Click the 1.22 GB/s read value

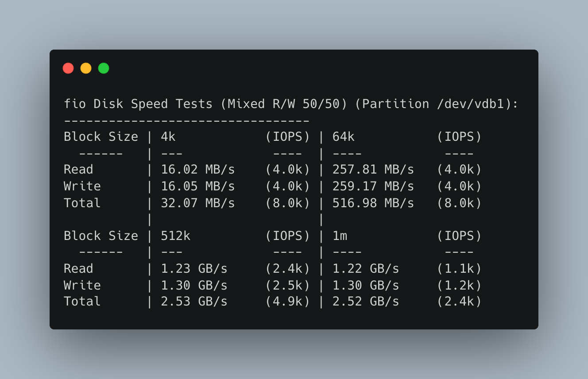coord(366,269)
